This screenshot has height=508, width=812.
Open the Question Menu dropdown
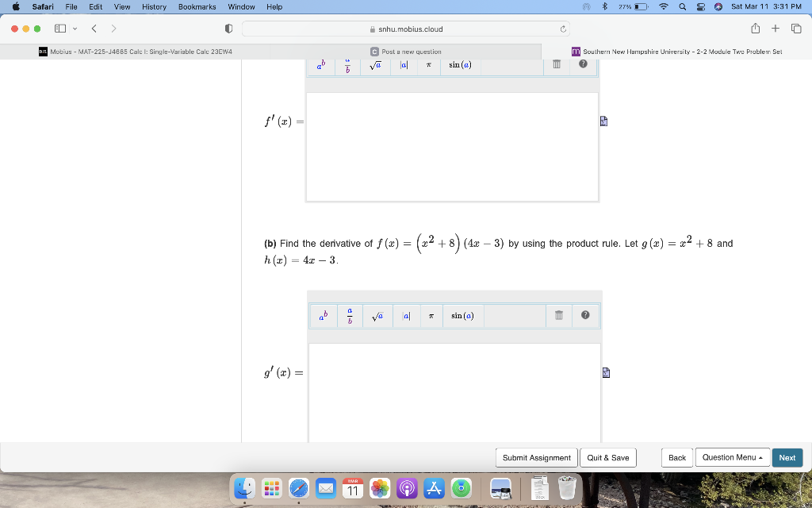click(731, 457)
